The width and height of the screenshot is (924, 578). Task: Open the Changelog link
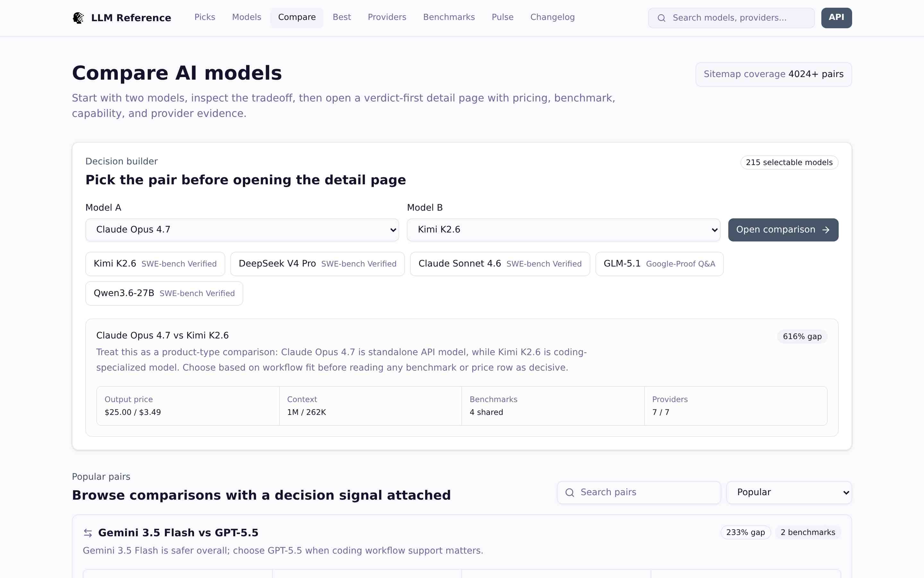coord(552,17)
